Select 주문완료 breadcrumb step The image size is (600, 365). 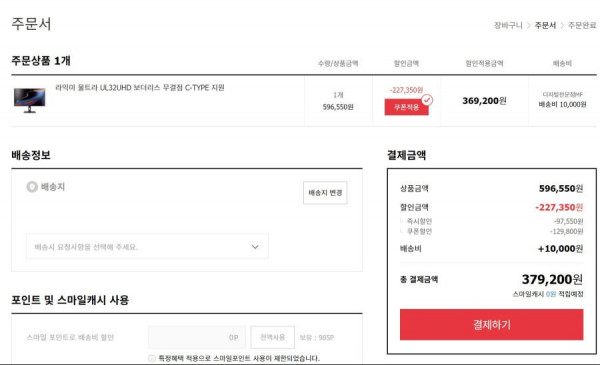tap(582, 25)
